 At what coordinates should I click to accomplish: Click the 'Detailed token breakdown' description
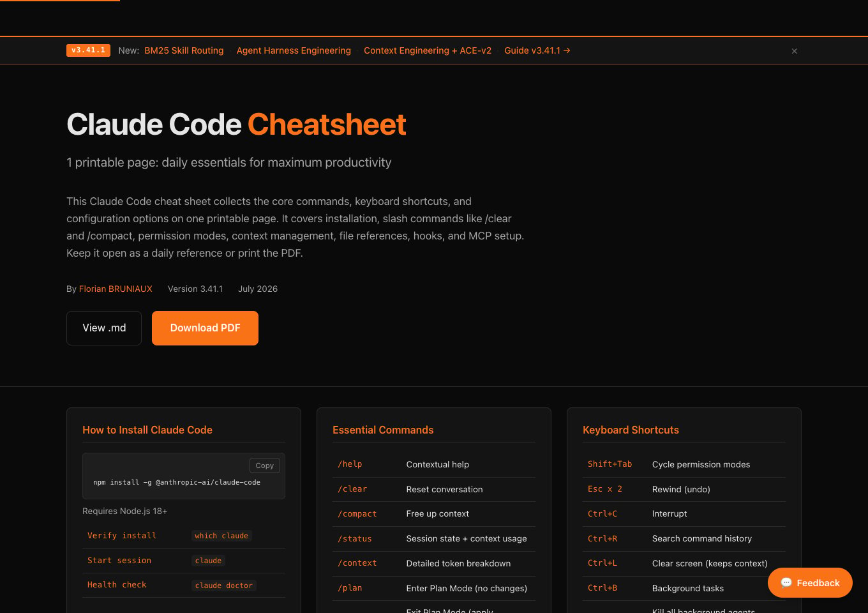point(458,563)
